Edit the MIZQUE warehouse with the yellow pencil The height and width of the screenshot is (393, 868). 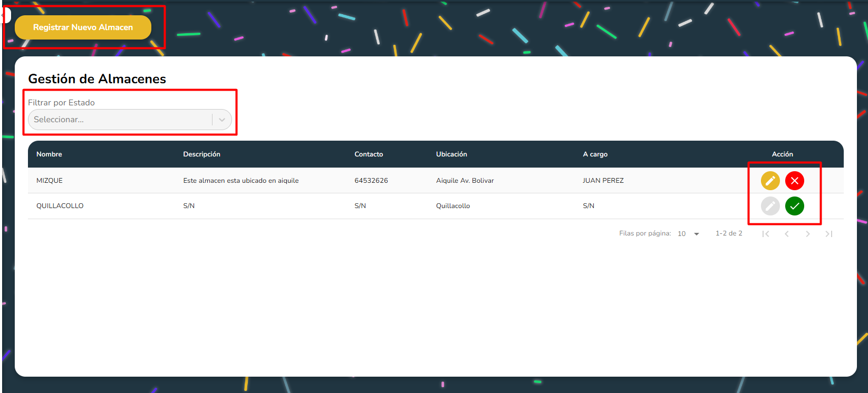coord(770,181)
